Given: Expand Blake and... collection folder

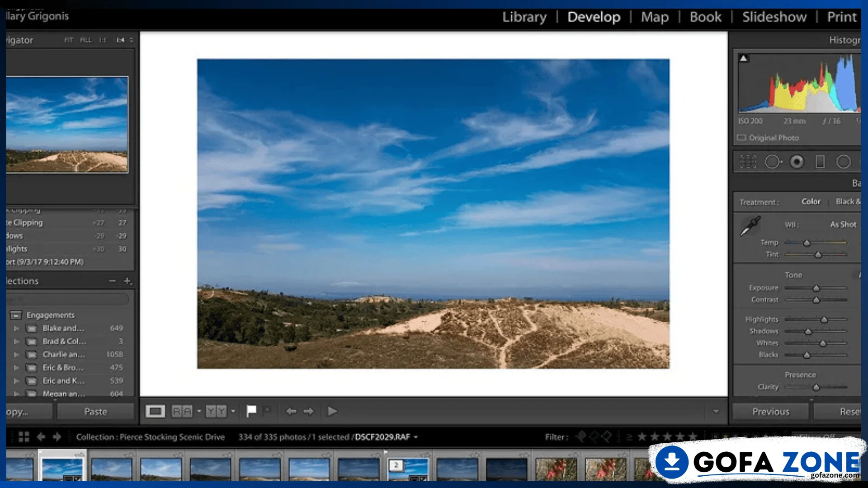Looking at the screenshot, I should point(16,328).
